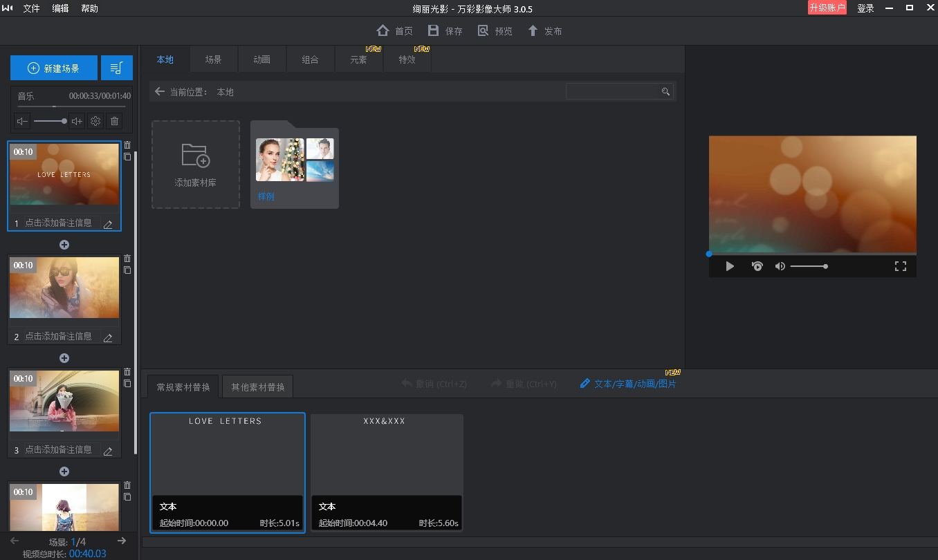Image resolution: width=938 pixels, height=560 pixels.
Task: Switch to the 场景 tab
Action: pyautogui.click(x=213, y=59)
